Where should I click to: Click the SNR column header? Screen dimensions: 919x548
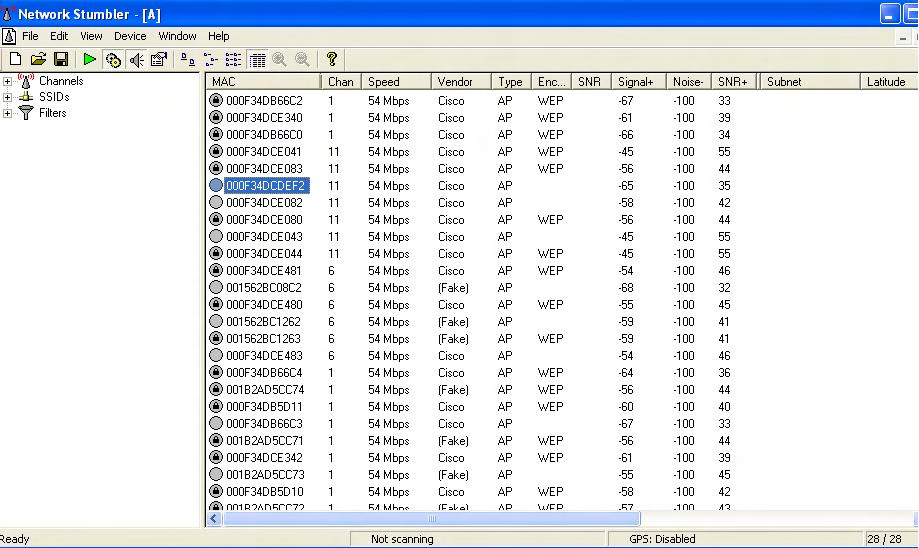(x=591, y=81)
